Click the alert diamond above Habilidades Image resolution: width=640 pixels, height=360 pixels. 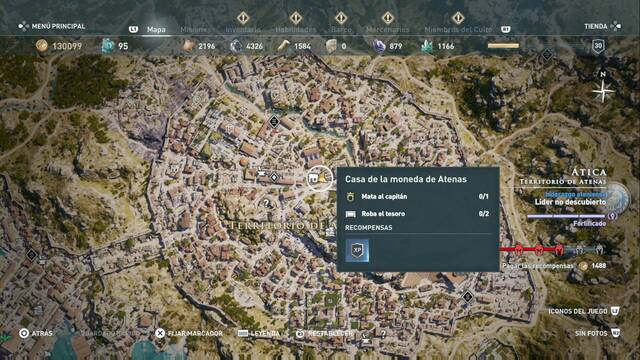pos(296,18)
